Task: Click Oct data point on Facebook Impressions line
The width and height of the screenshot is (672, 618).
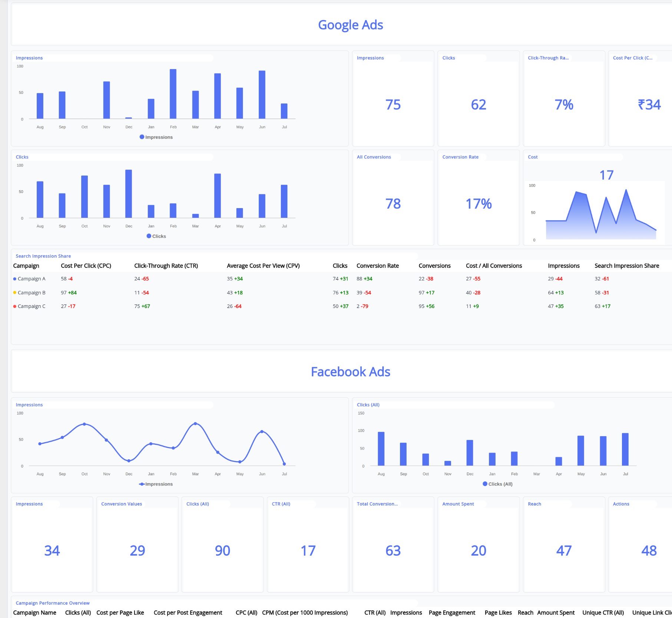Action: 85,424
